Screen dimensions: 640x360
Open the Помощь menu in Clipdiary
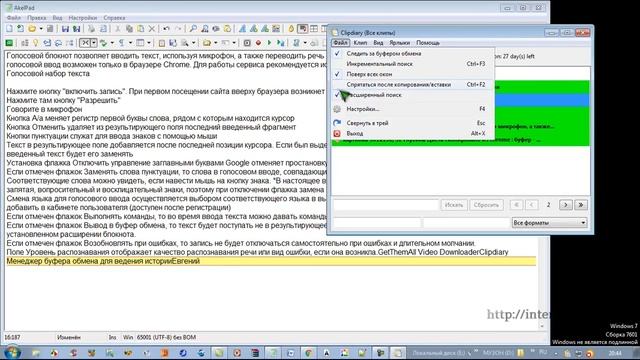[428, 43]
